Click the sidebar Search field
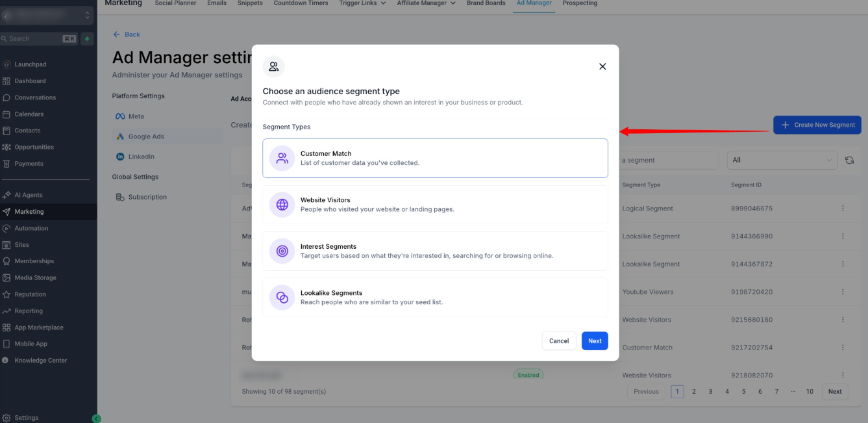The height and width of the screenshot is (423, 868). coord(39,39)
